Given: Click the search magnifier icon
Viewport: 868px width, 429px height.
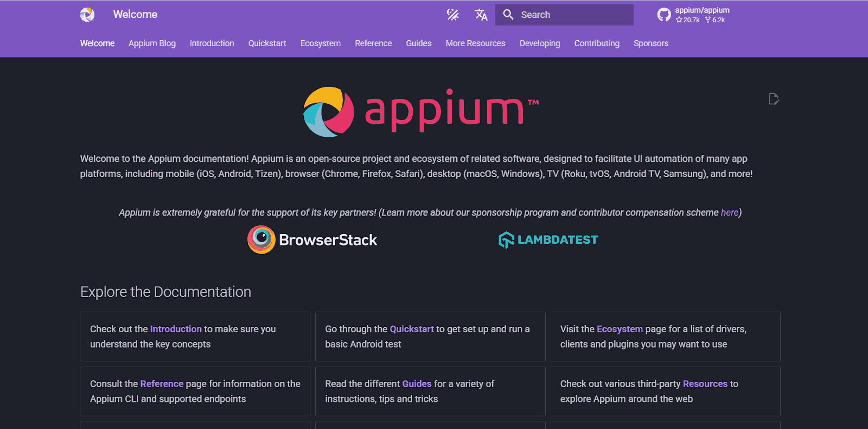Looking at the screenshot, I should coord(508,15).
